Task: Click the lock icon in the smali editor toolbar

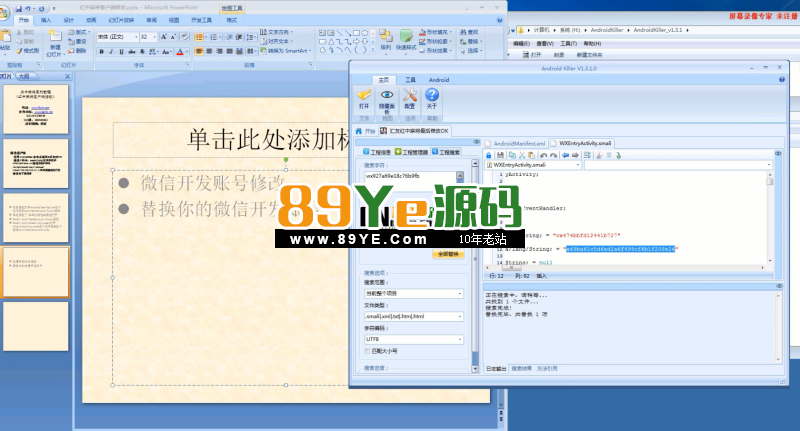Action: pyautogui.click(x=489, y=155)
